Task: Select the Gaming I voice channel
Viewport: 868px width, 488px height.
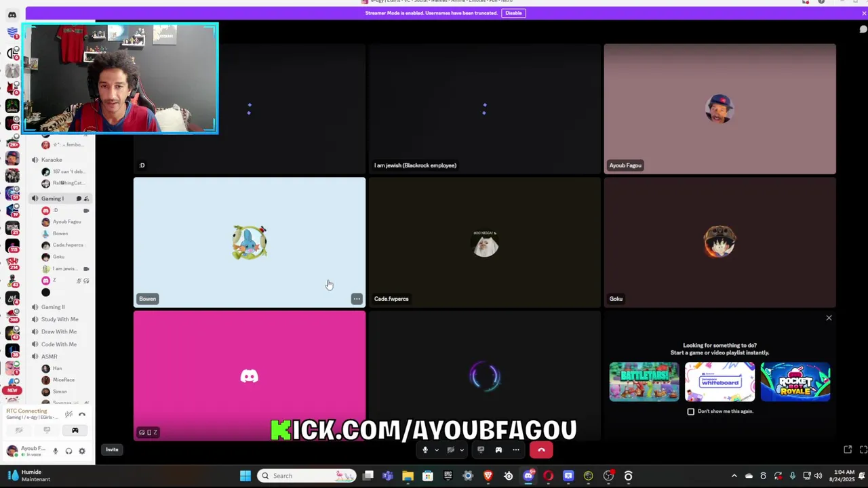Action: [x=52, y=199]
